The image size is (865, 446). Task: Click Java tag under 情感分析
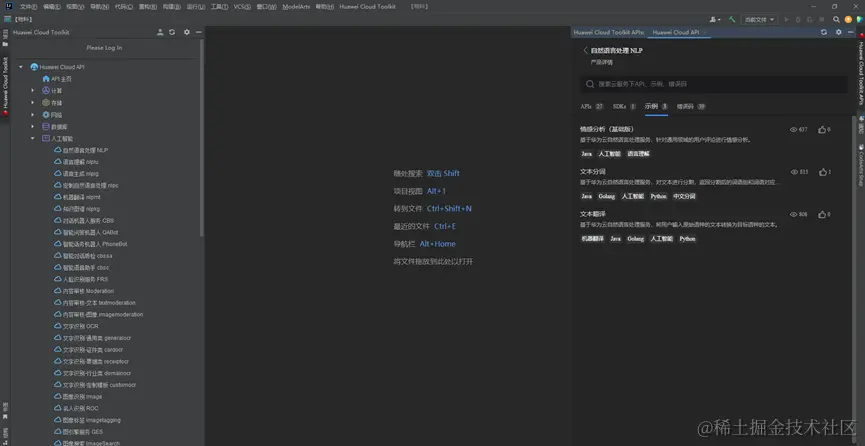click(x=586, y=154)
